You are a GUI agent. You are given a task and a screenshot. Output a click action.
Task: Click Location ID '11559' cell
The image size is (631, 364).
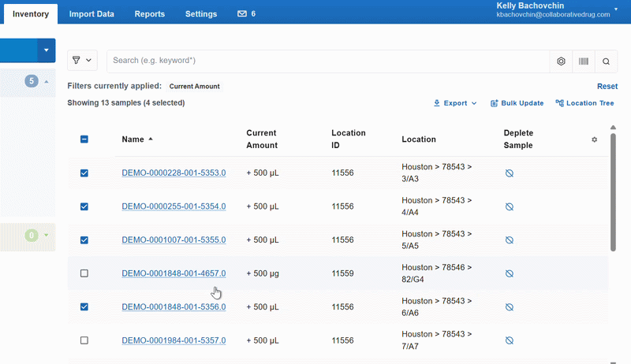342,273
